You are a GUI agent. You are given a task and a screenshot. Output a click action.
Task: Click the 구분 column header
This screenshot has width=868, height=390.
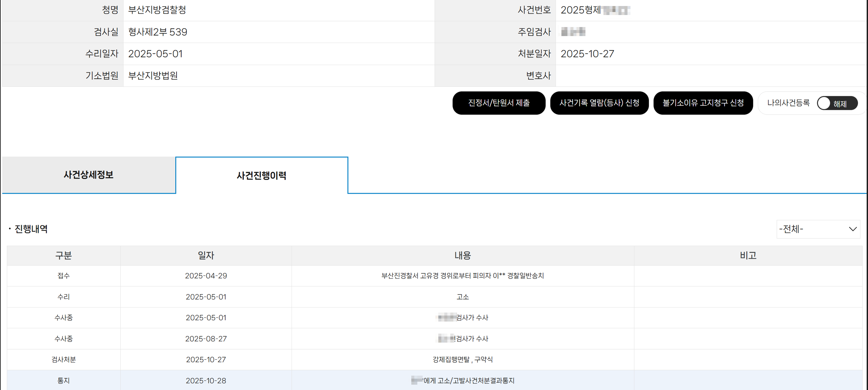coord(63,256)
